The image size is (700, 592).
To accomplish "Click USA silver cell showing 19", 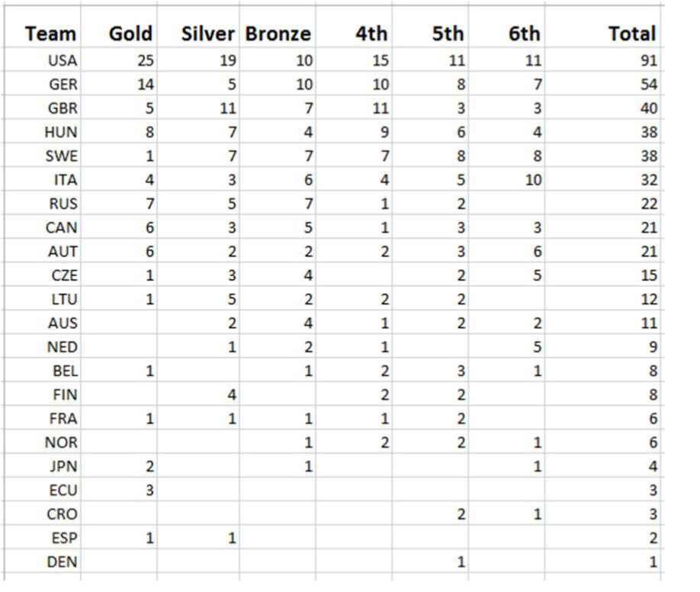I will [x=198, y=60].
